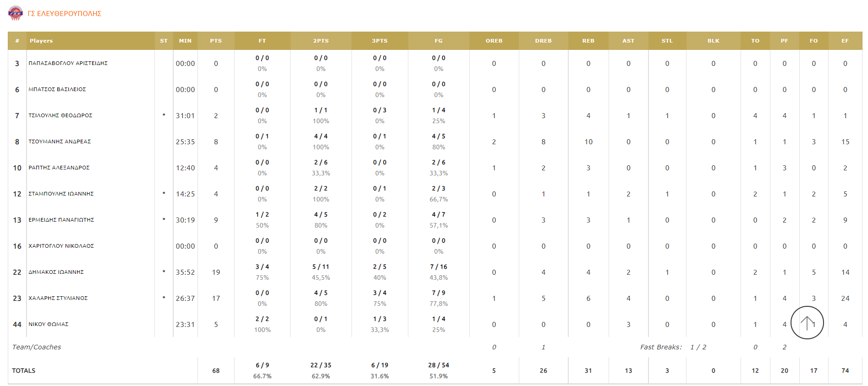Click the EF column header
Viewport: 868px width, 386px height.
(845, 41)
